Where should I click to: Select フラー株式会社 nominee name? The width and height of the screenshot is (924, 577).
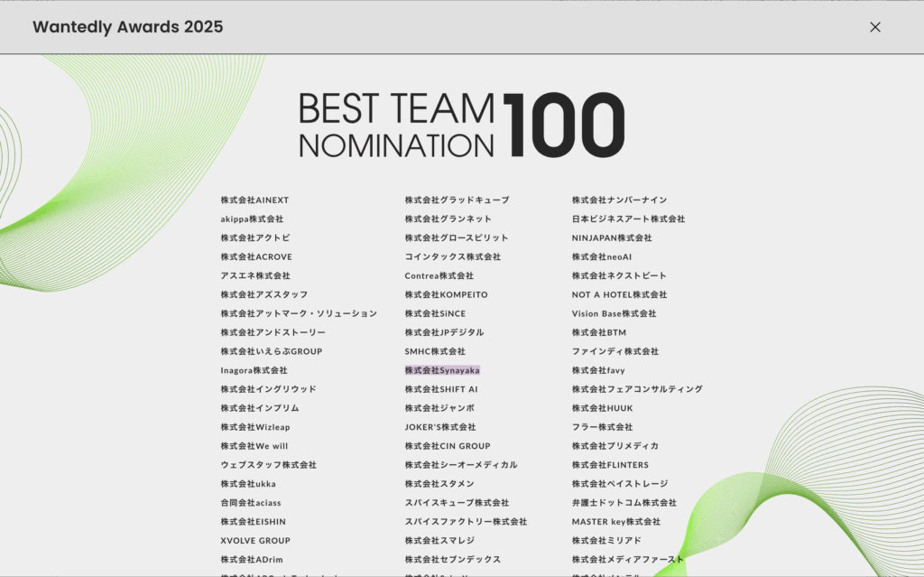click(602, 426)
